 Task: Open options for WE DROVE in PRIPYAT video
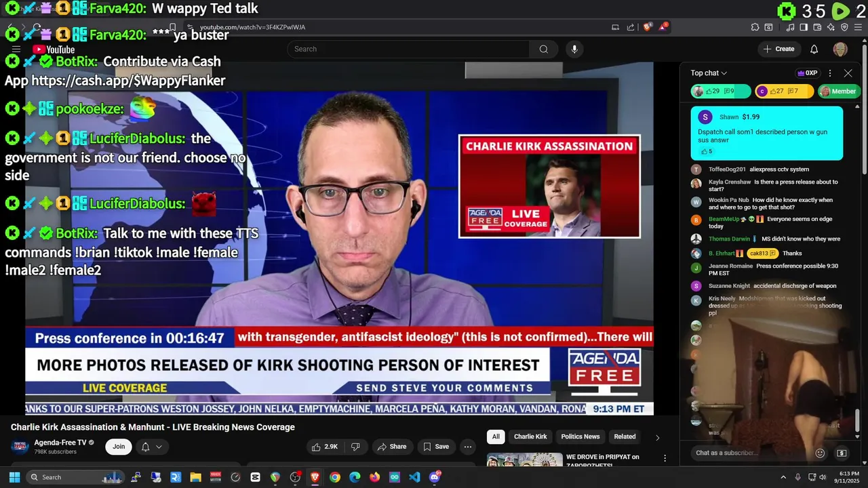[x=665, y=459]
